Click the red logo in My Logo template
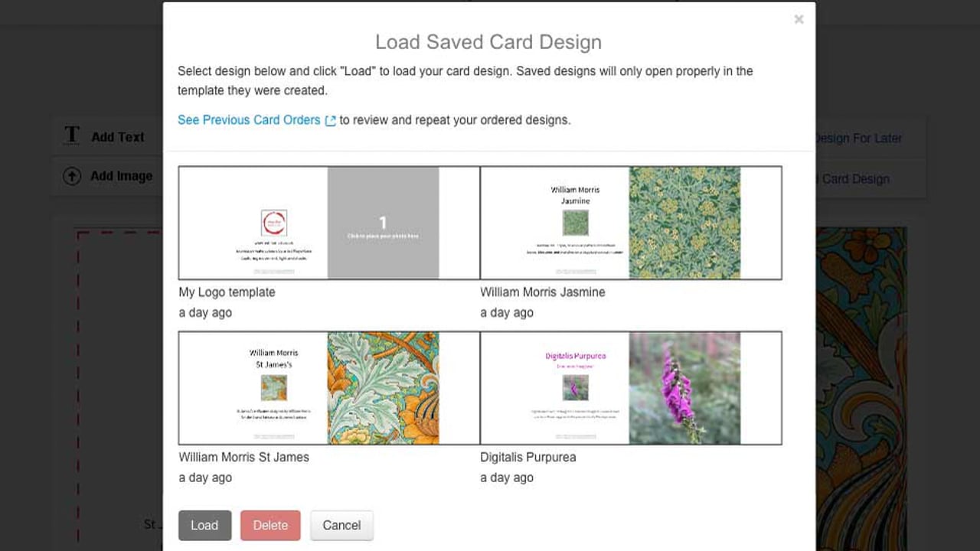This screenshot has height=551, width=980. pyautogui.click(x=273, y=223)
